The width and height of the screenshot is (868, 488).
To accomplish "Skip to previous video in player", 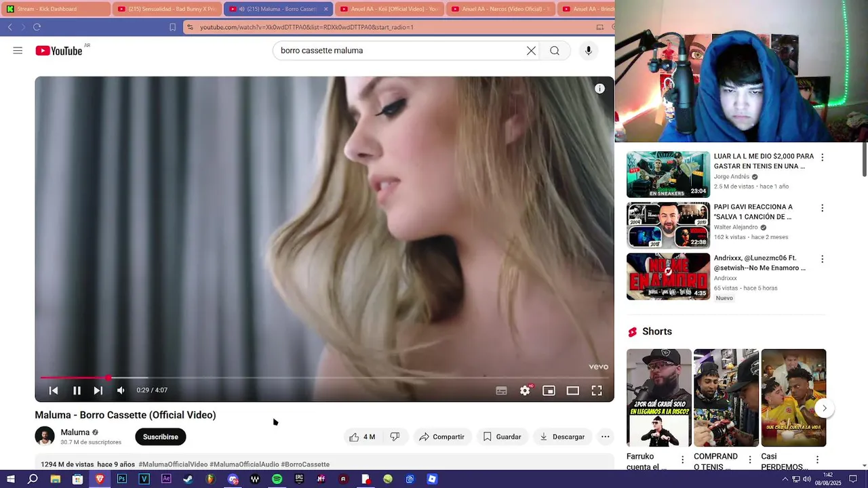I will pos(54,390).
